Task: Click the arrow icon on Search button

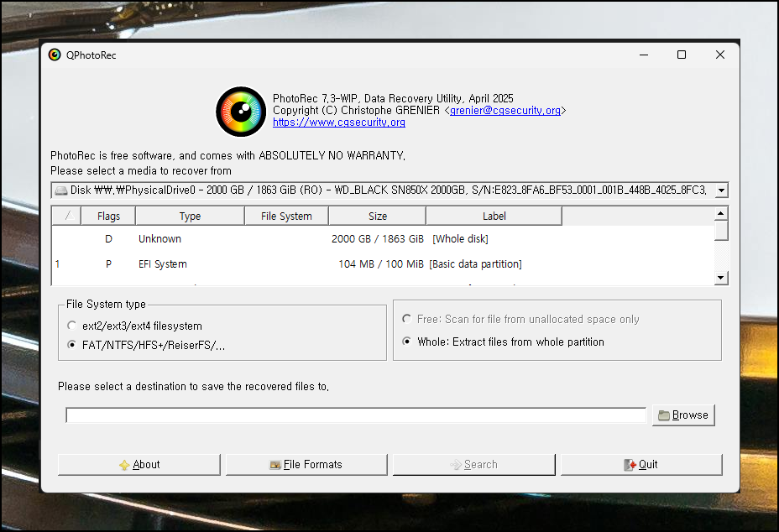Action: click(x=456, y=464)
